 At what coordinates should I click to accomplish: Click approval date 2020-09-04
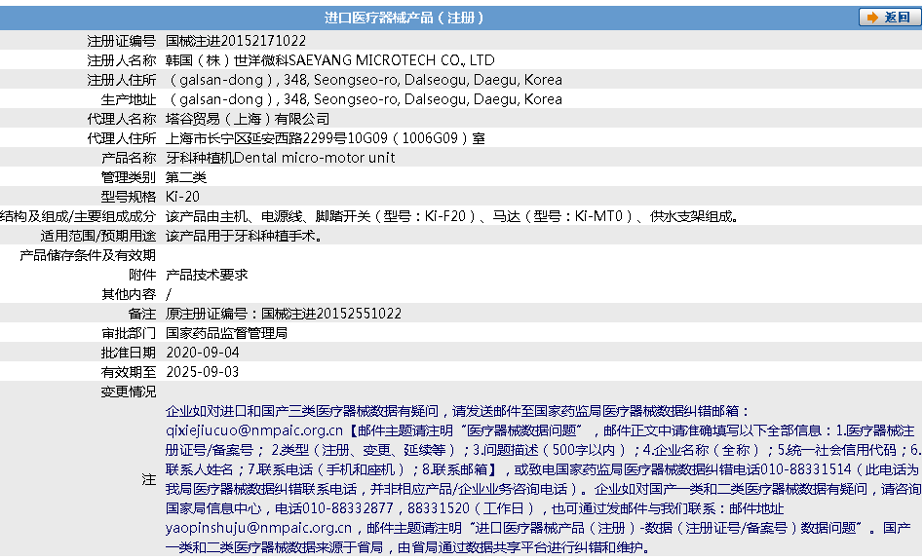click(203, 353)
